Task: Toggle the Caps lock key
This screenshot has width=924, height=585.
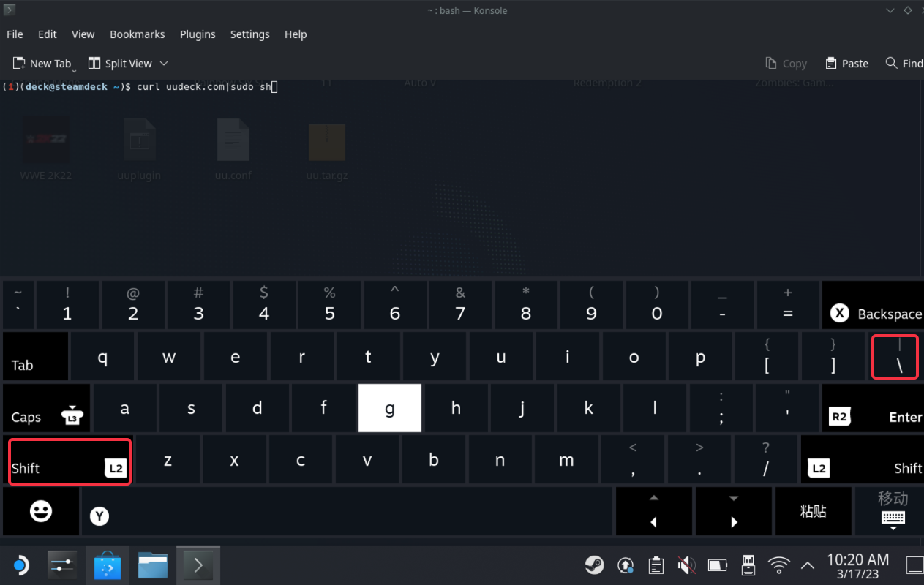Action: click(x=47, y=409)
